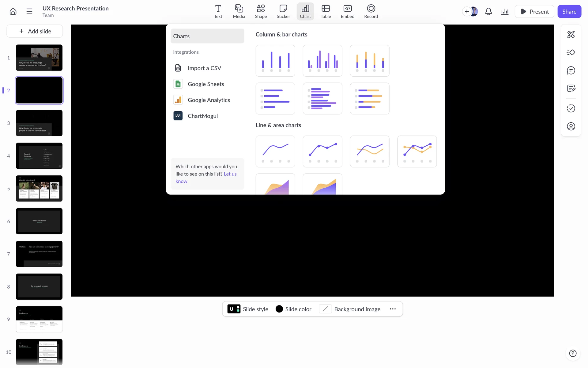Open the design tools sidebar icon
The width and height of the screenshot is (588, 368).
pos(571,34)
